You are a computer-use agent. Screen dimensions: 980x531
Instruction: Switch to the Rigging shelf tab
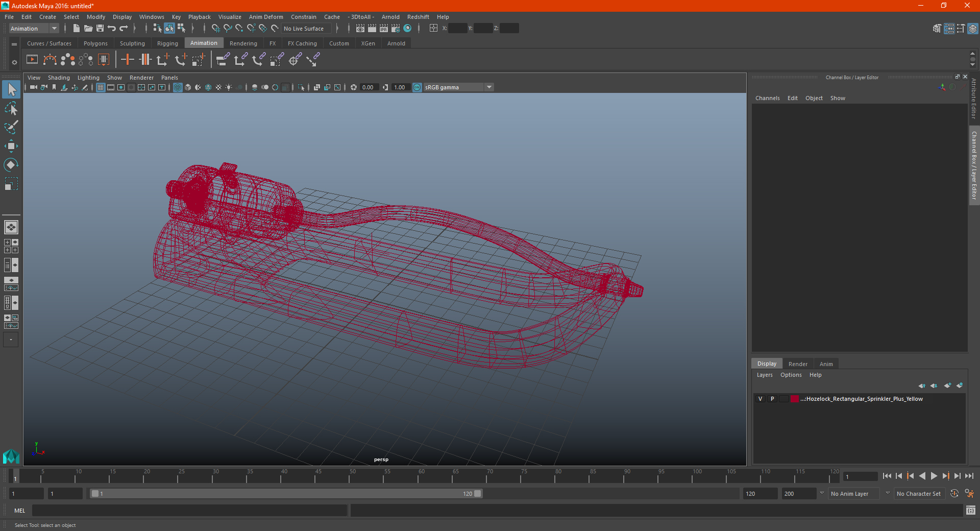click(167, 43)
